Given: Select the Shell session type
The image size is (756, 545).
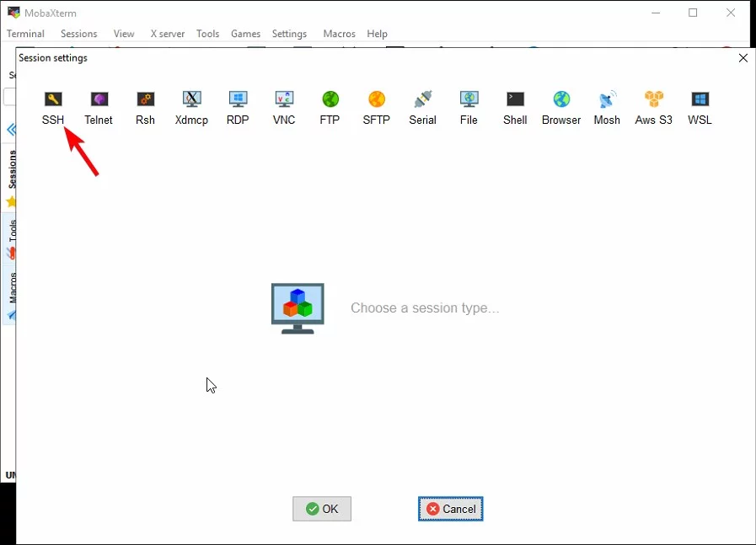Looking at the screenshot, I should pos(515,108).
